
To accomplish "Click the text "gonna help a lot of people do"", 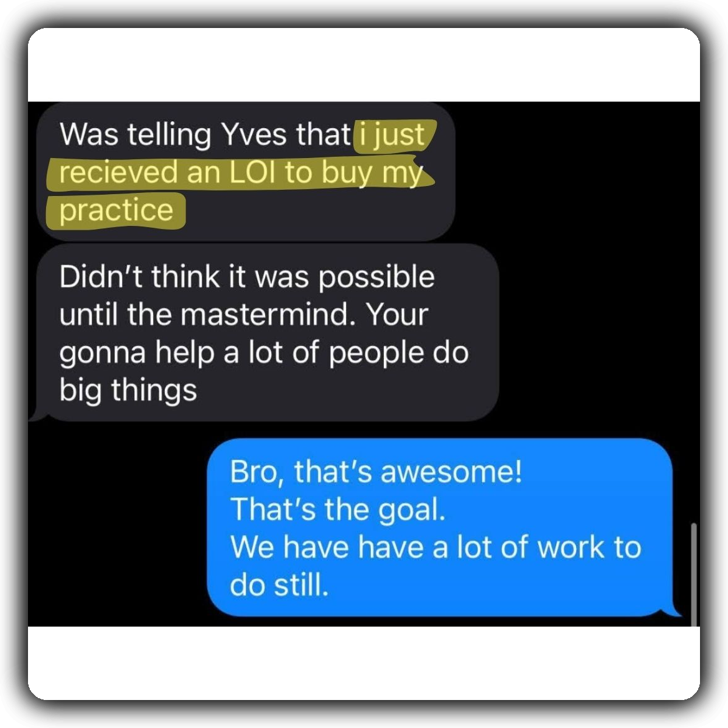I will point(264,352).
